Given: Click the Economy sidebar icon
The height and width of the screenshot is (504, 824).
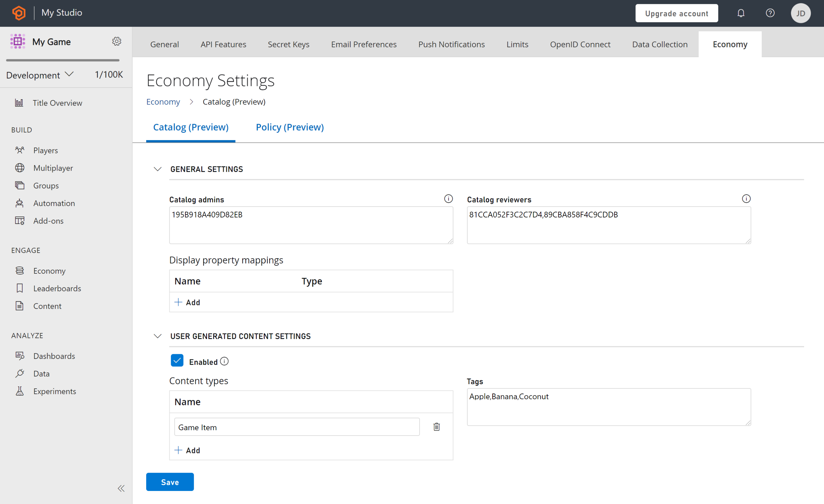Looking at the screenshot, I should click(x=20, y=271).
